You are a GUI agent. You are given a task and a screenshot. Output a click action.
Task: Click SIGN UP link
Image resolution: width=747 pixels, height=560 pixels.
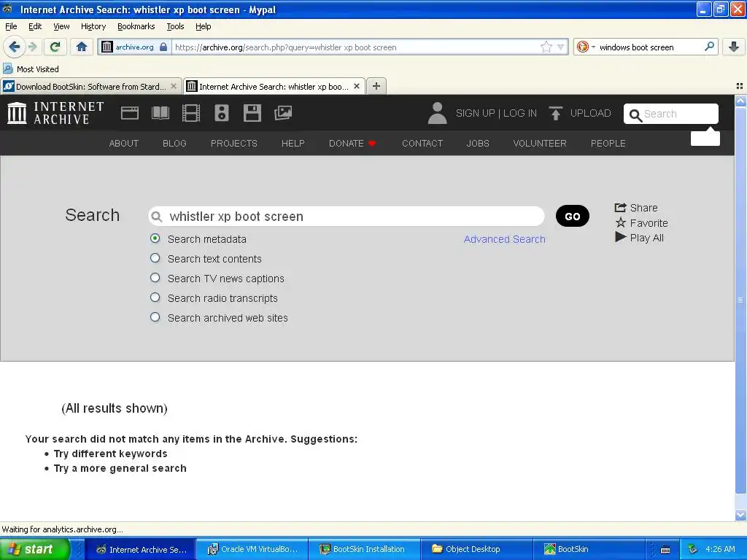pos(475,113)
